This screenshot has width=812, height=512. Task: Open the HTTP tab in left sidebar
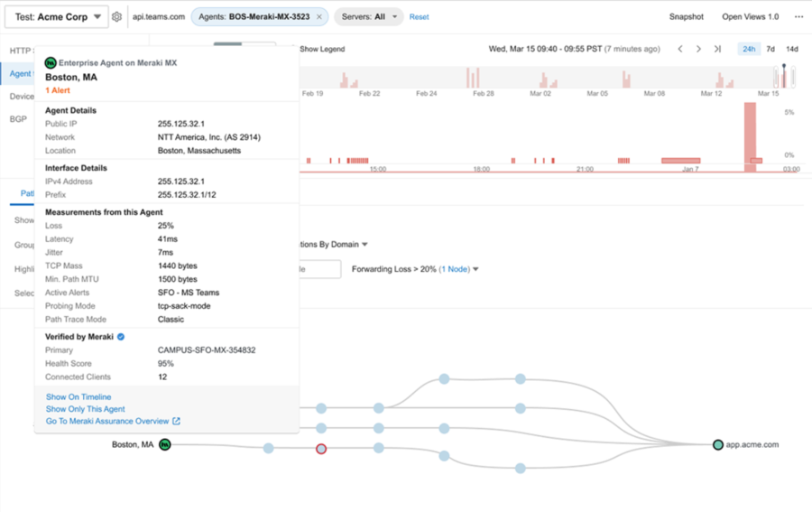click(21, 51)
